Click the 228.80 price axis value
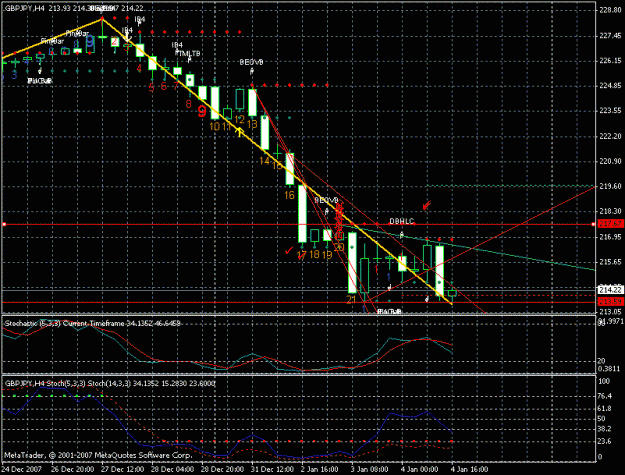The width and height of the screenshot is (625, 475). [x=610, y=10]
